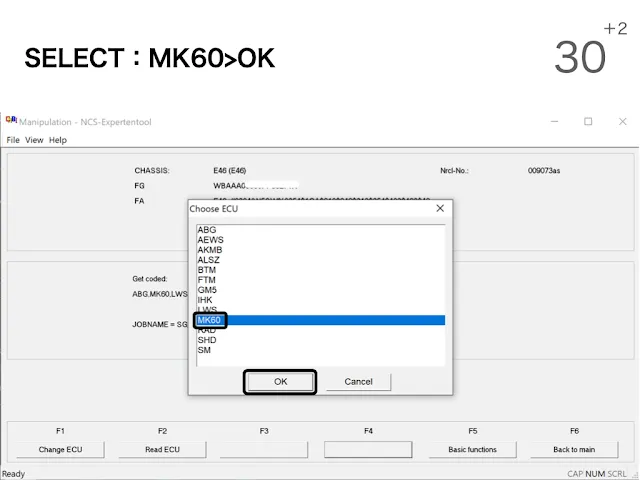Image resolution: width=640 pixels, height=480 pixels.
Task: Close the Choose ECU dialog
Action: click(x=440, y=209)
